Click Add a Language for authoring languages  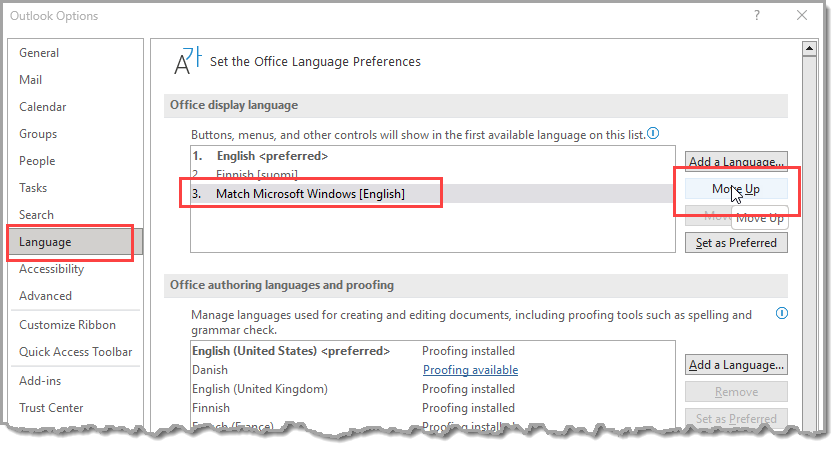pyautogui.click(x=736, y=365)
